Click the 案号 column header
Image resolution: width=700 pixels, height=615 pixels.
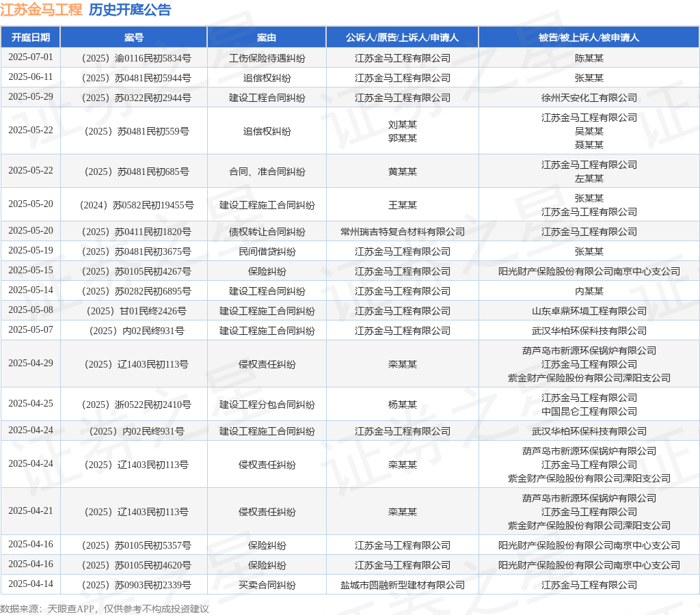[x=133, y=38]
